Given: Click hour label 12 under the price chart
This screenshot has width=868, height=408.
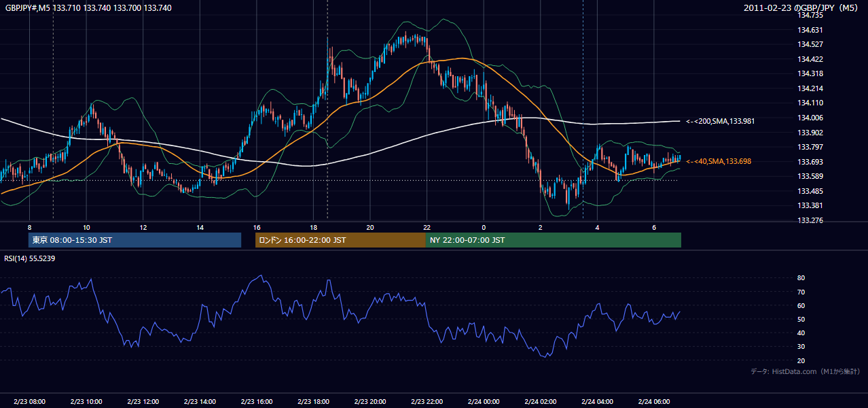Looking at the screenshot, I should 143,227.
